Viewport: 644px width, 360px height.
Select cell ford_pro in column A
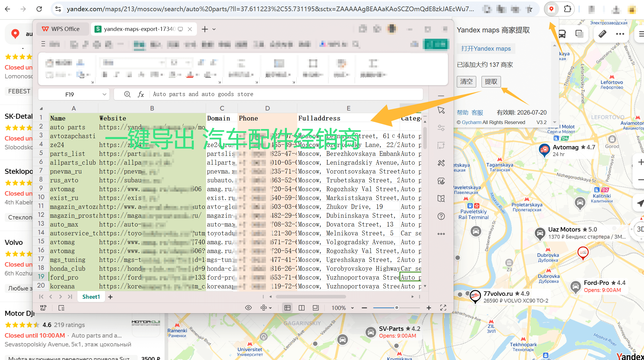tap(73, 278)
